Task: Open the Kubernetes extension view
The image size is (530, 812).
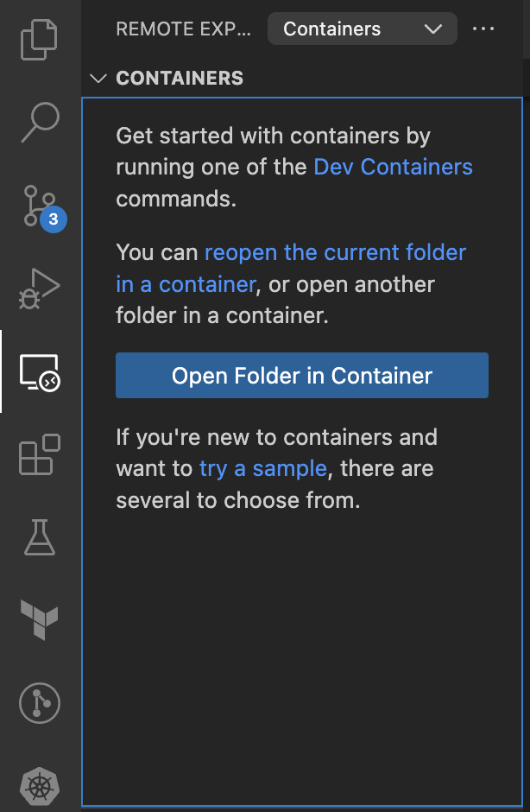Action: tap(40, 785)
